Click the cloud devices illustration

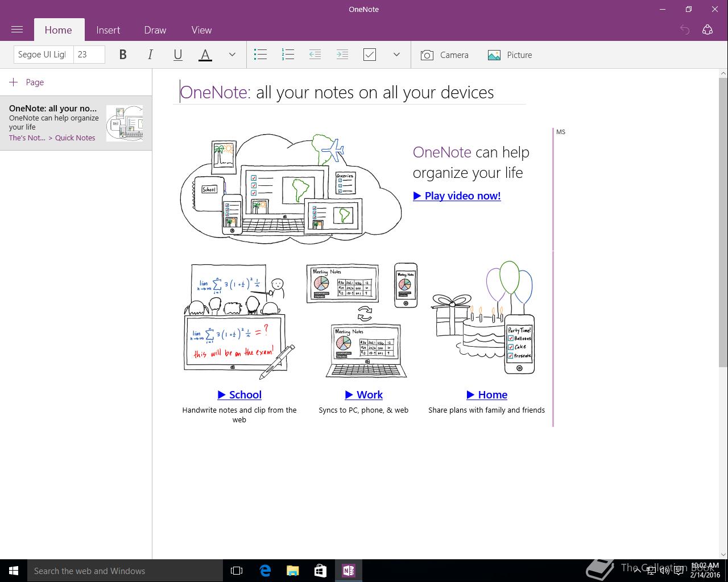tap(291, 189)
